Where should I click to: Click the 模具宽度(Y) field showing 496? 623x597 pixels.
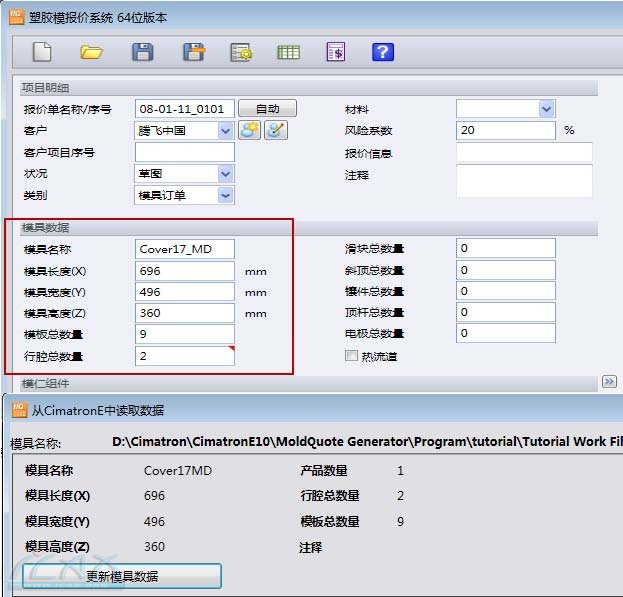(x=184, y=292)
